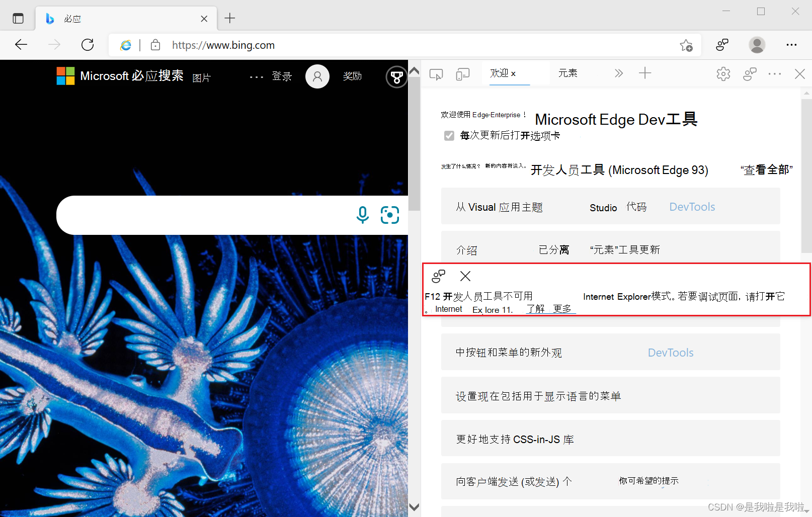Close the DevTools panel
Viewport: 812px width, 517px height.
(800, 74)
